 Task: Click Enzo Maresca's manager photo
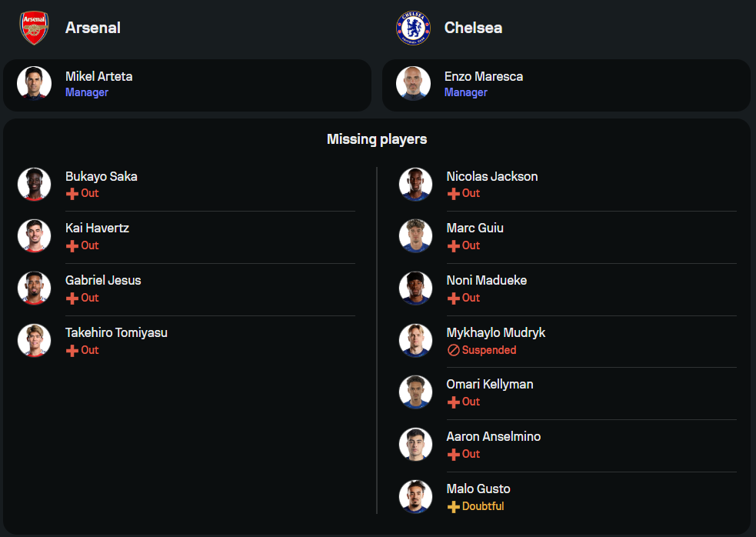tap(414, 84)
